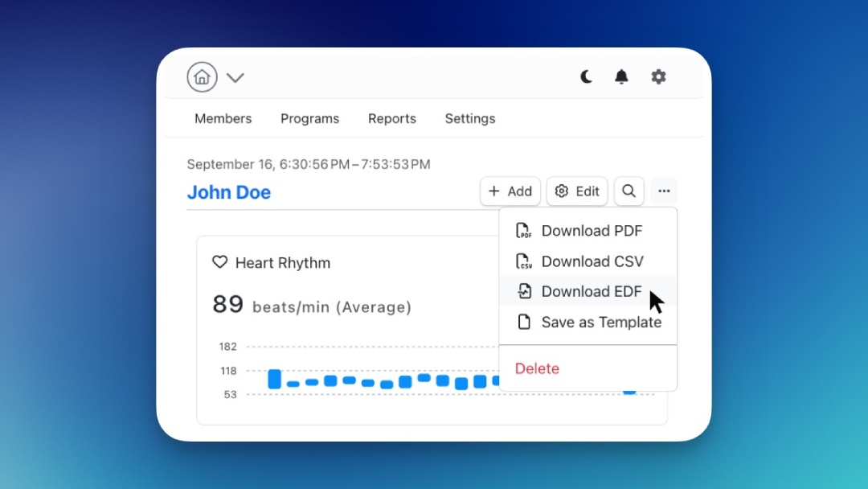Choose Save as Template

600,322
